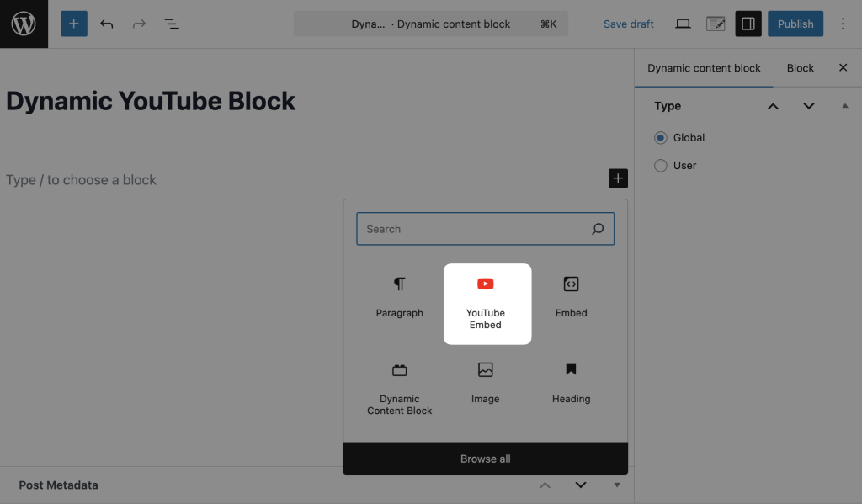Open the Document Overview list view

tap(172, 24)
